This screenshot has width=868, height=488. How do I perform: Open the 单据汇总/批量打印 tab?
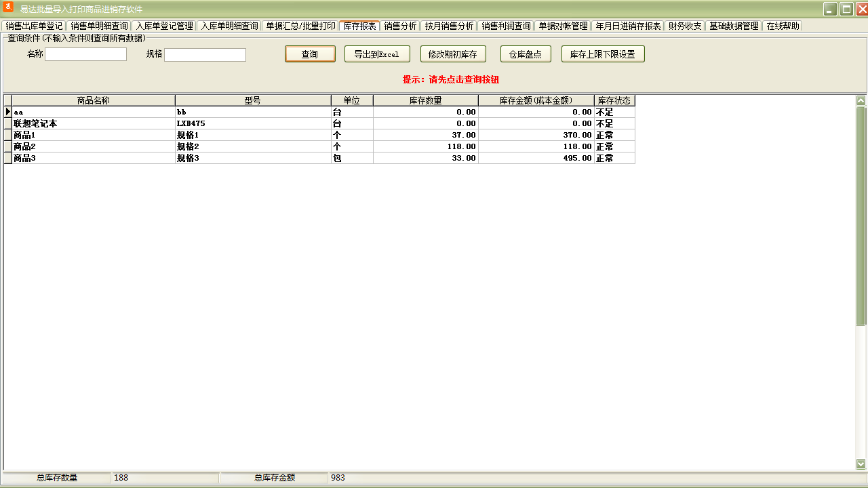(300, 26)
